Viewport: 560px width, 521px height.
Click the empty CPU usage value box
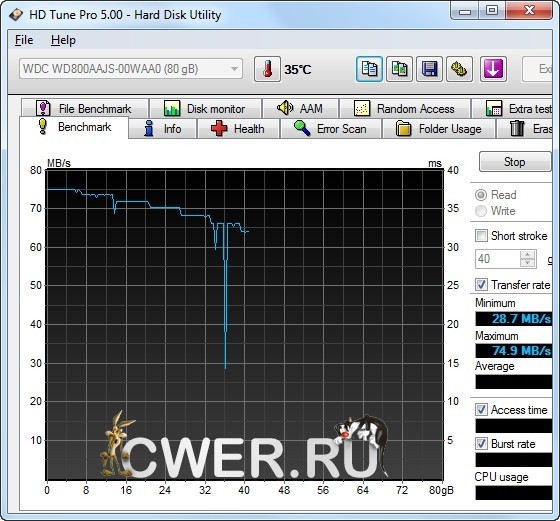(x=514, y=493)
